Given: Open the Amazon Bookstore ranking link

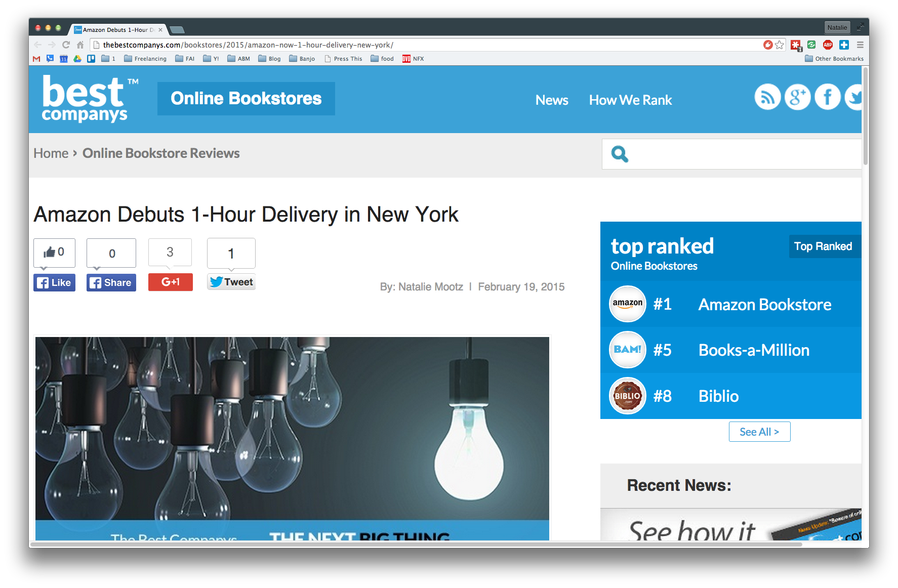Looking at the screenshot, I should 765,305.
